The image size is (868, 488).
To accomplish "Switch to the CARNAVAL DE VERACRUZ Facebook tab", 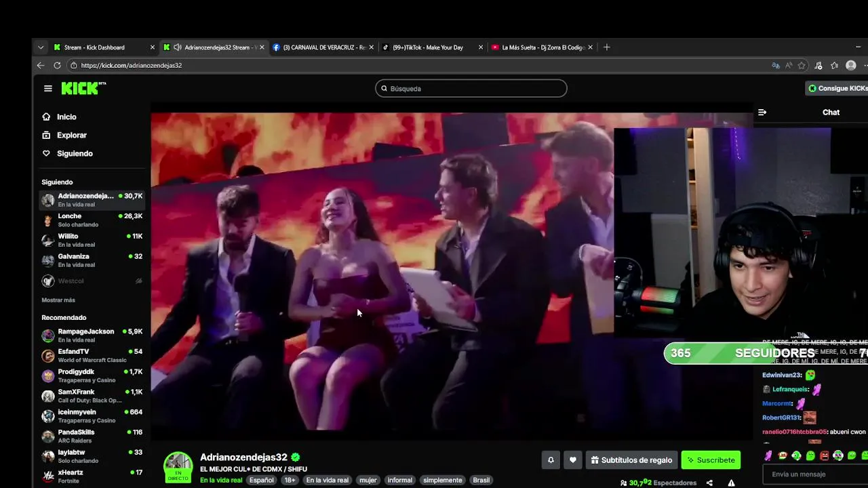I will (324, 47).
